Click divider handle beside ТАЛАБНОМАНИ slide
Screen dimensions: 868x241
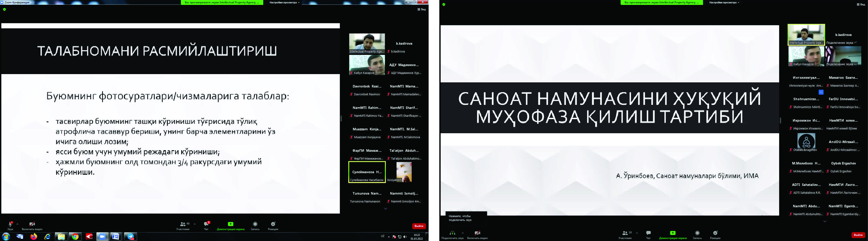(x=341, y=118)
